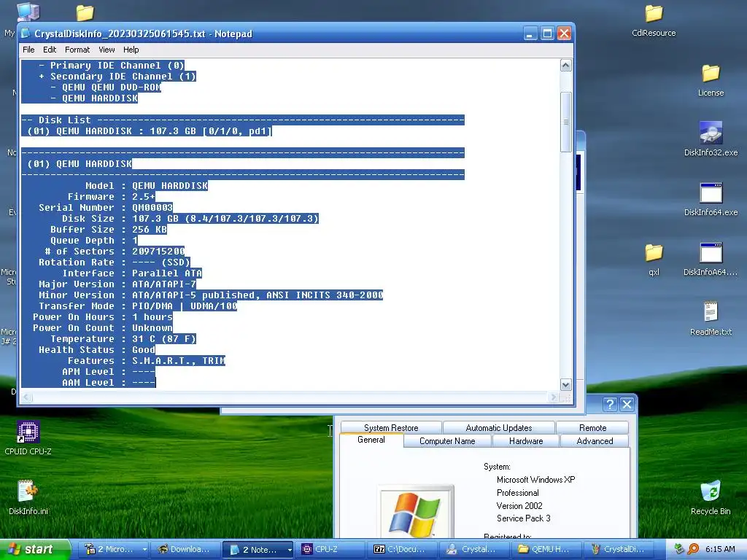This screenshot has height=560, width=747.
Task: Select the General tab in System Properties
Action: (x=371, y=440)
